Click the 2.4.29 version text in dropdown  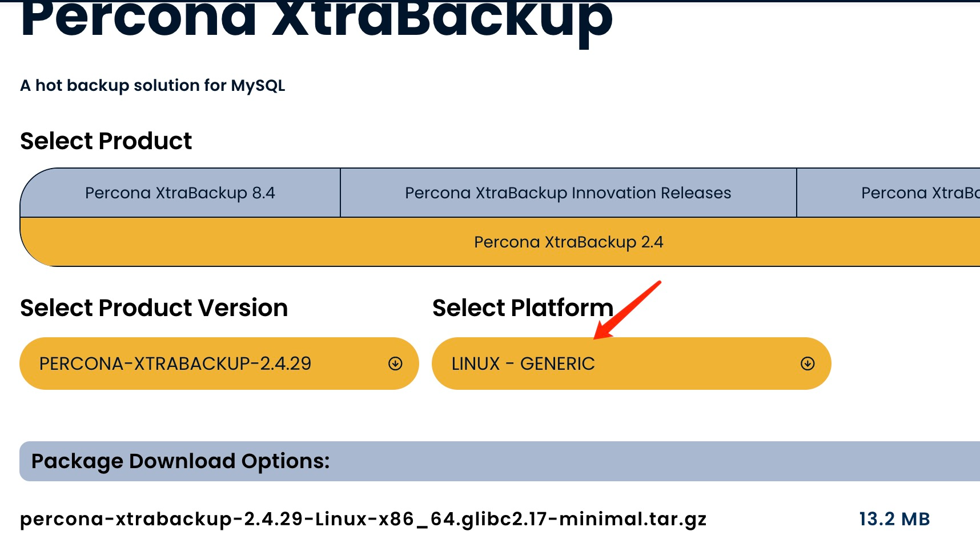(286, 364)
